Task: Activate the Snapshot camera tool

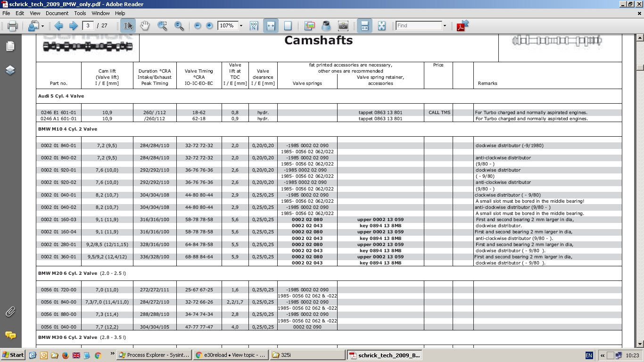Action: point(343,26)
